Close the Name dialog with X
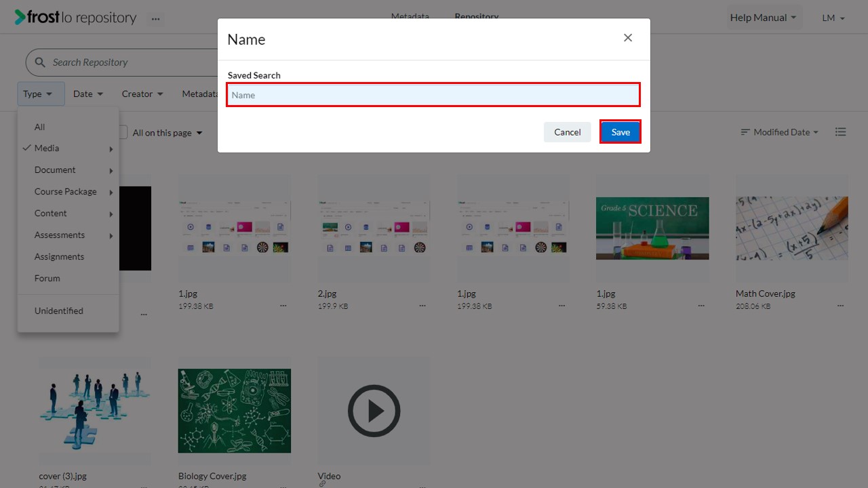 pos(628,38)
